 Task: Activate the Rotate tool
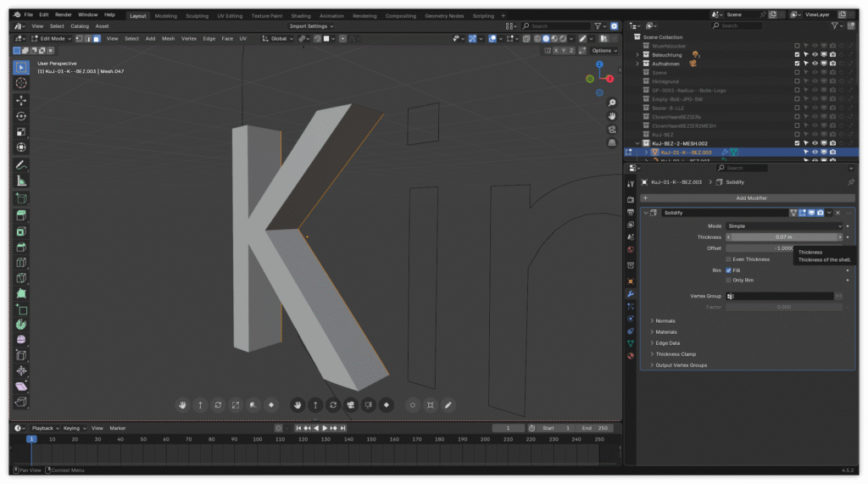click(21, 116)
